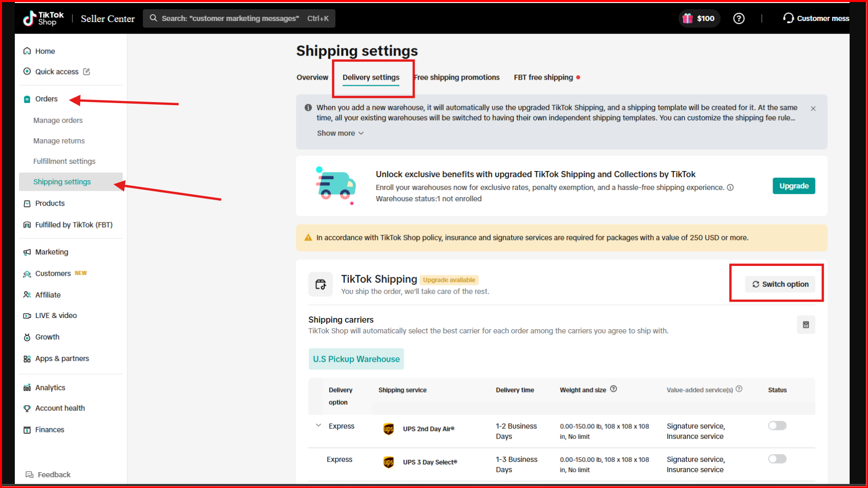
Task: Click the 1-2 Business Days cell
Action: click(x=516, y=431)
